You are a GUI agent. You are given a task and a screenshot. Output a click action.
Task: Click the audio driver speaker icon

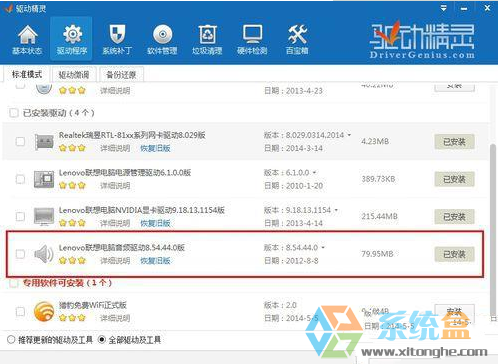click(x=44, y=254)
